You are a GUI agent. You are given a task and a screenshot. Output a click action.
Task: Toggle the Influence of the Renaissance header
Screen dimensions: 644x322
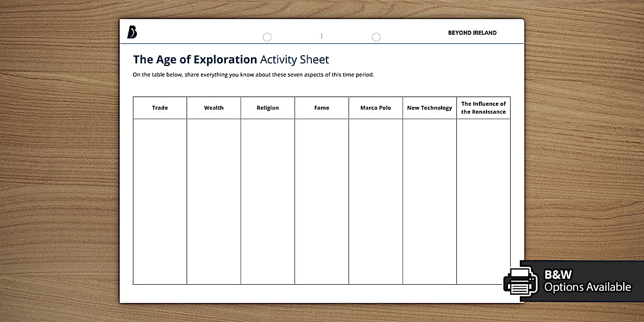click(x=483, y=107)
